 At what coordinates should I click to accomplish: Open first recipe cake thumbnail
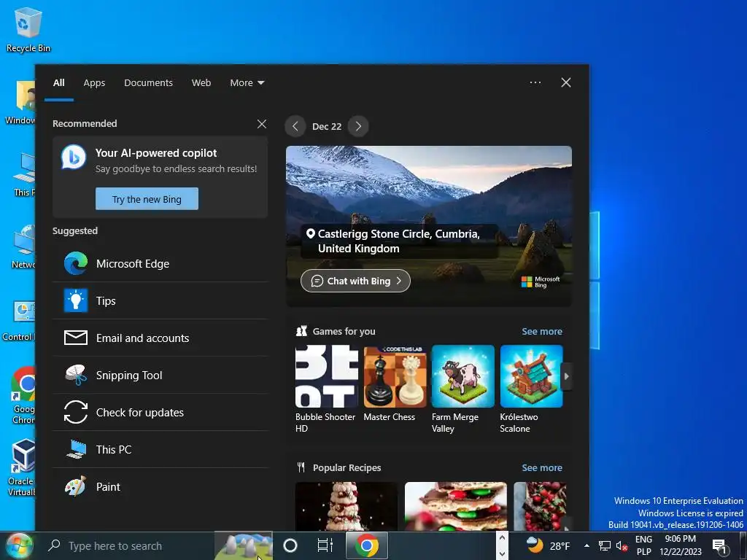coord(346,506)
